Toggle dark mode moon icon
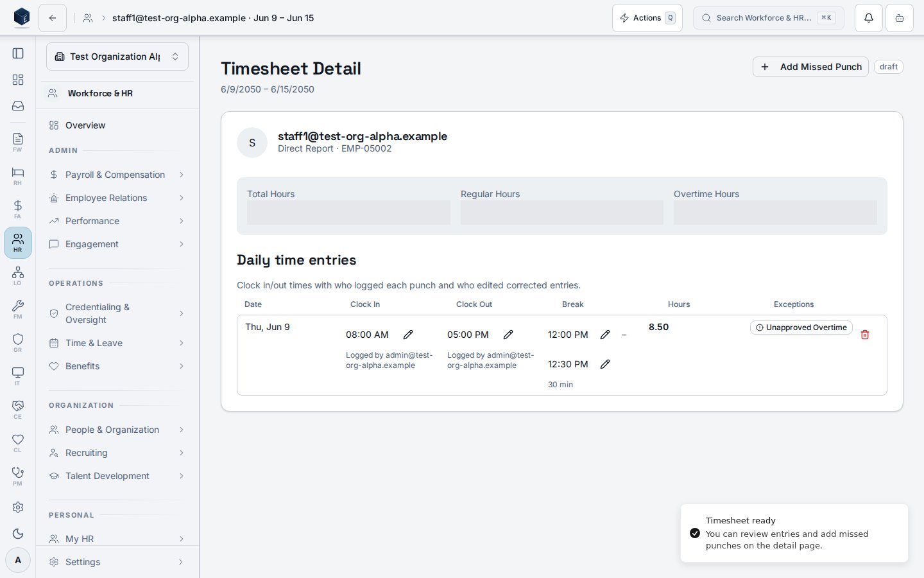The image size is (924, 578). 18,534
